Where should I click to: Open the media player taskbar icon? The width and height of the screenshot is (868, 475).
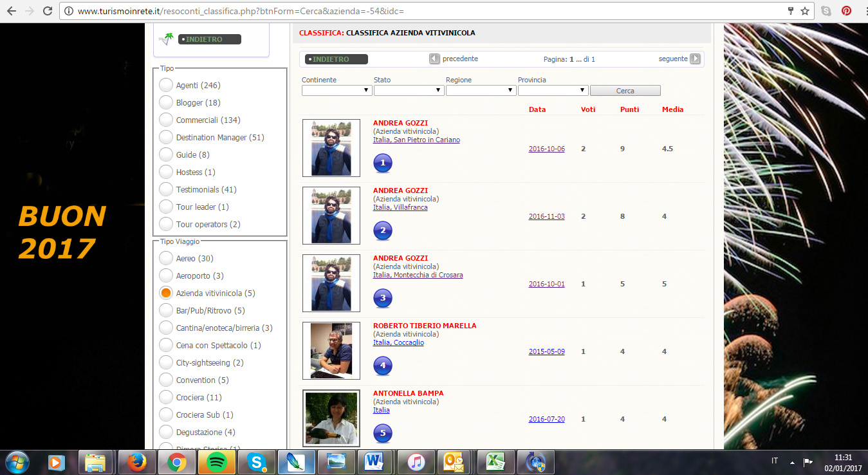[57, 462]
